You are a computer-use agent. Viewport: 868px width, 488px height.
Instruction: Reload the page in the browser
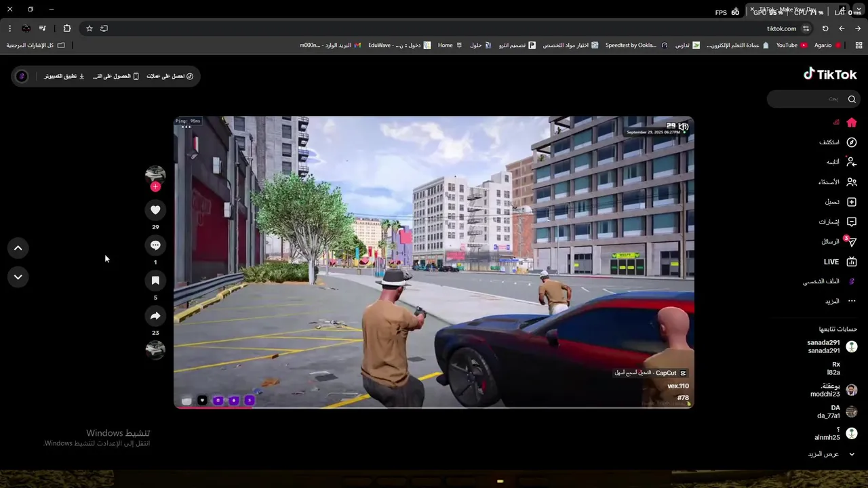[825, 28]
